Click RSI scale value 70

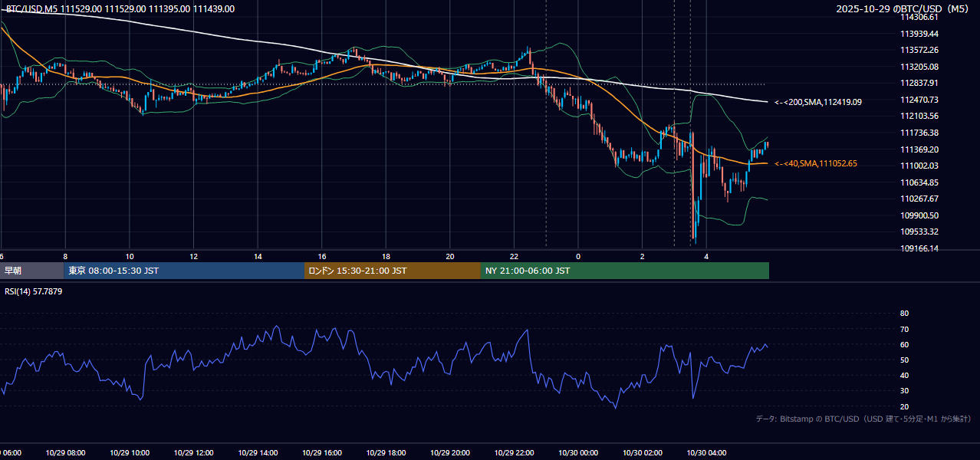tap(904, 329)
